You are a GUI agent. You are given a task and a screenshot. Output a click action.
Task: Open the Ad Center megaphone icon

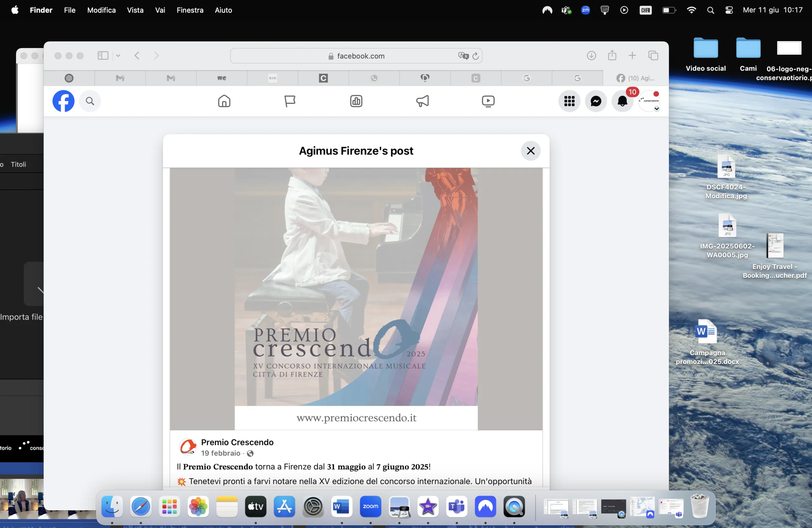(x=422, y=101)
